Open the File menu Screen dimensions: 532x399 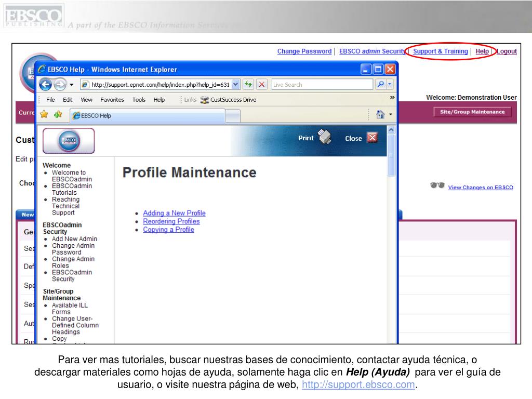(50, 100)
